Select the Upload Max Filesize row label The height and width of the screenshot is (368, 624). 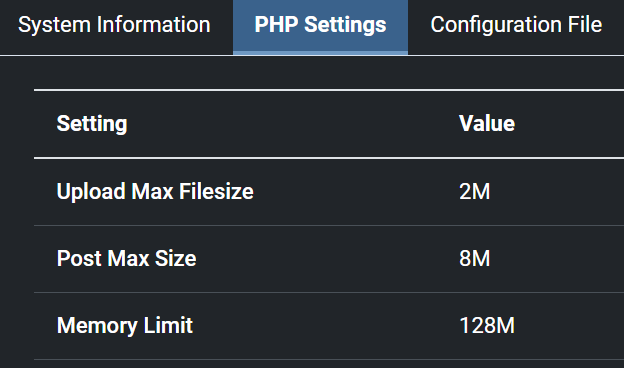click(x=155, y=191)
